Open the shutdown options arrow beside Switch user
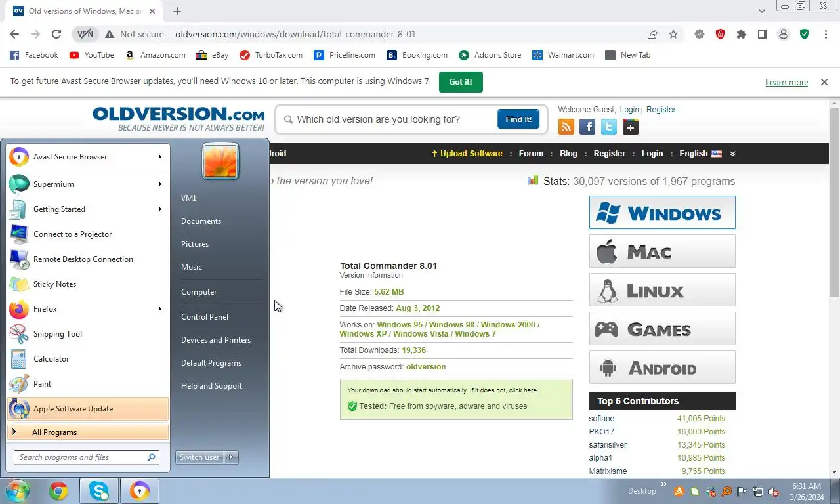840x504 pixels. [x=231, y=457]
